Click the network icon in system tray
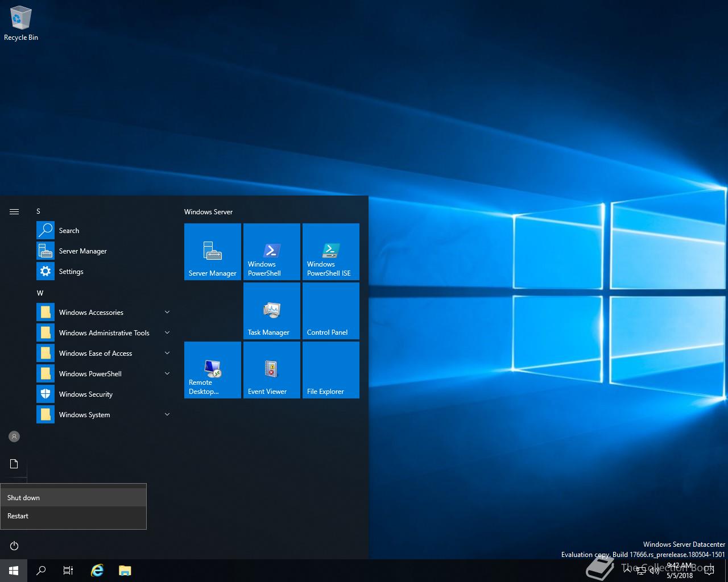 click(640, 571)
